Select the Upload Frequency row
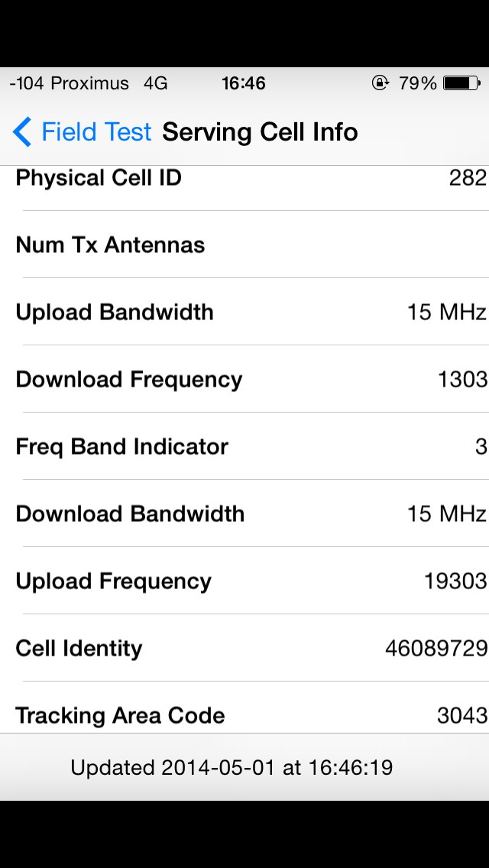 click(x=244, y=581)
